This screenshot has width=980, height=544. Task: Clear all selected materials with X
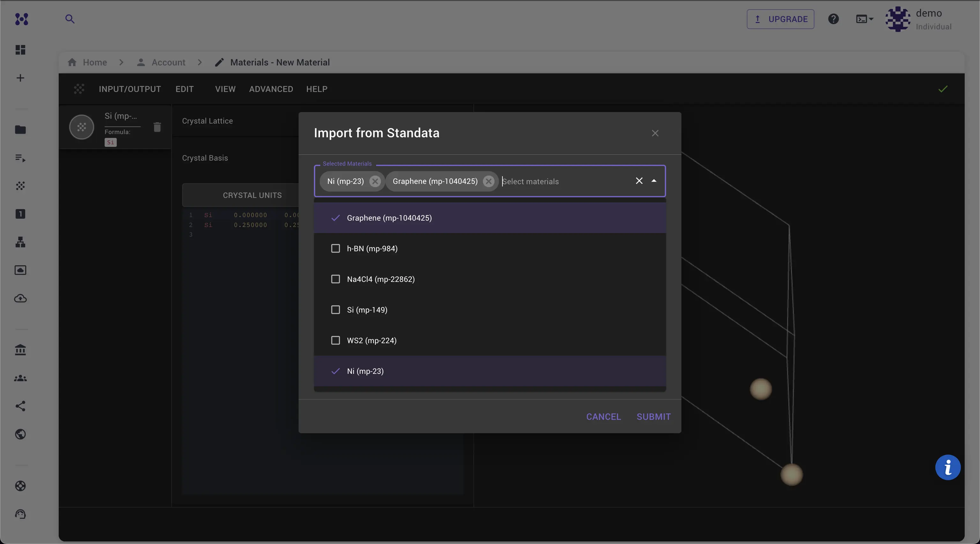click(639, 181)
